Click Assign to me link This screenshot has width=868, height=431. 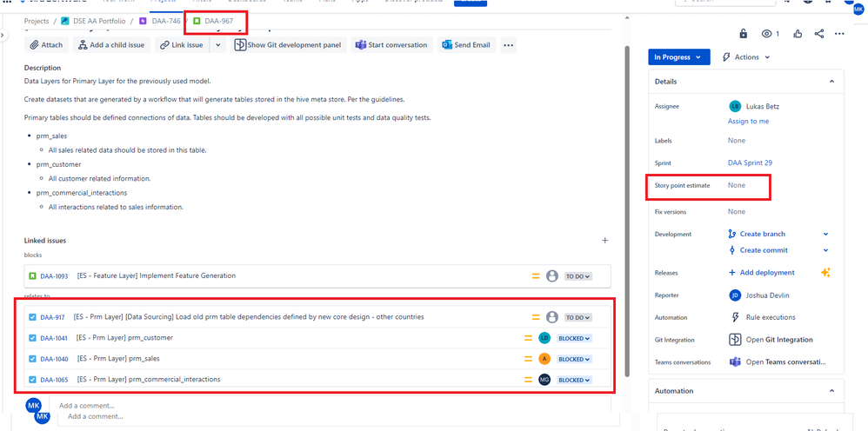pos(748,121)
